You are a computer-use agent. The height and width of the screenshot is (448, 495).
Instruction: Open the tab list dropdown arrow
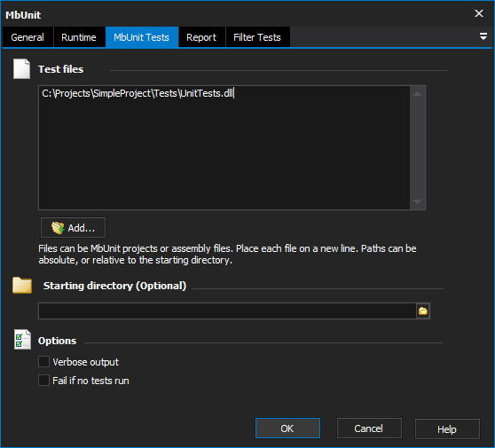tap(483, 36)
